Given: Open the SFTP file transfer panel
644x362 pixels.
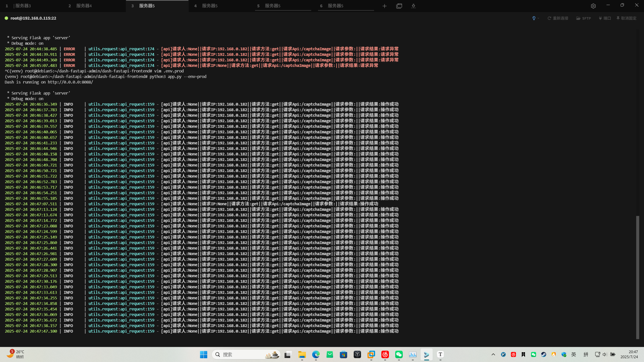Looking at the screenshot, I should [x=584, y=18].
